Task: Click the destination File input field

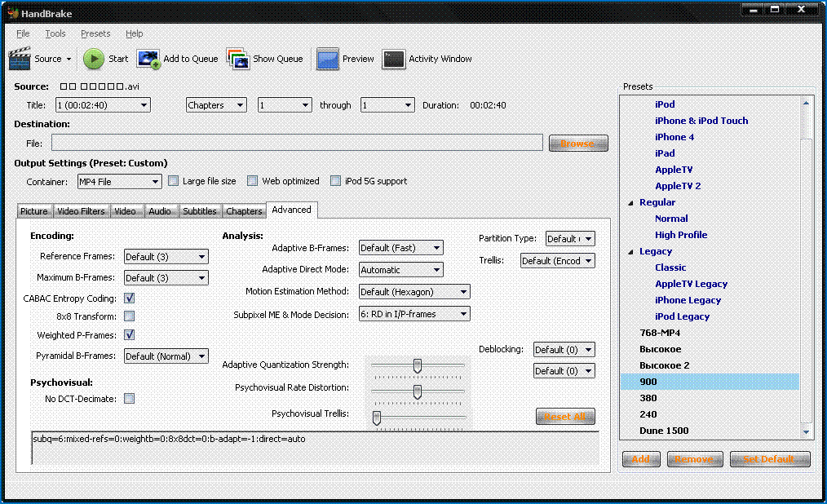Action: coord(297,143)
